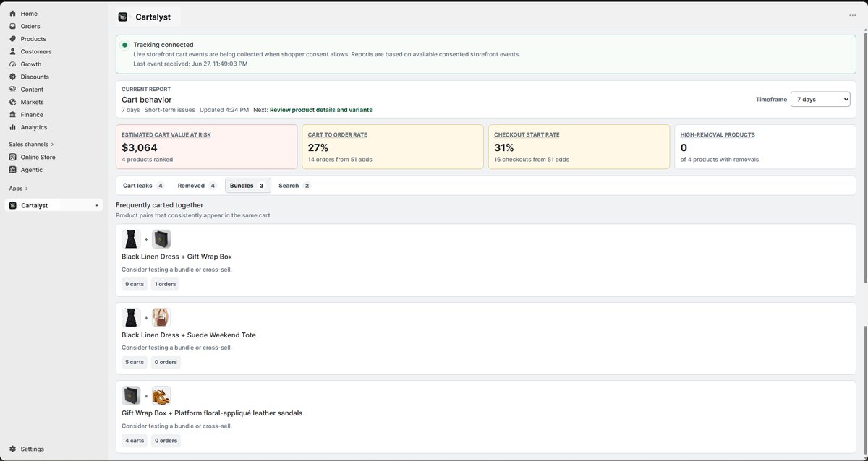Click the Home icon in sidebar
This screenshot has width=868, height=461.
pyautogui.click(x=13, y=14)
